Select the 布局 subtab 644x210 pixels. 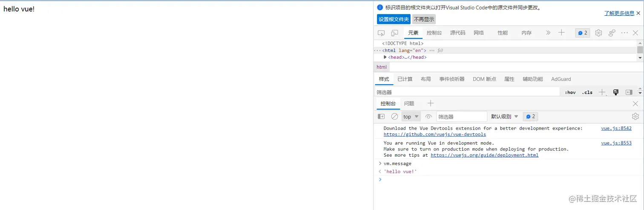[426, 79]
